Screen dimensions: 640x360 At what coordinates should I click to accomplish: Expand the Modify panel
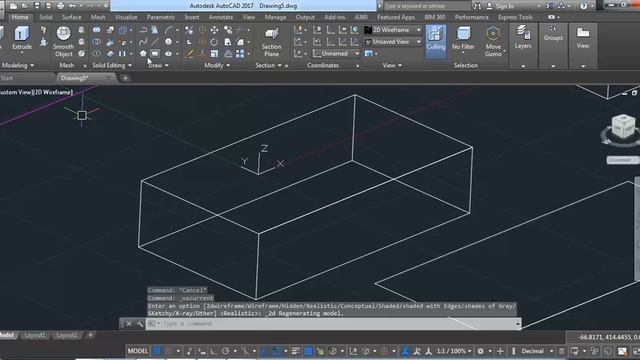[217, 65]
